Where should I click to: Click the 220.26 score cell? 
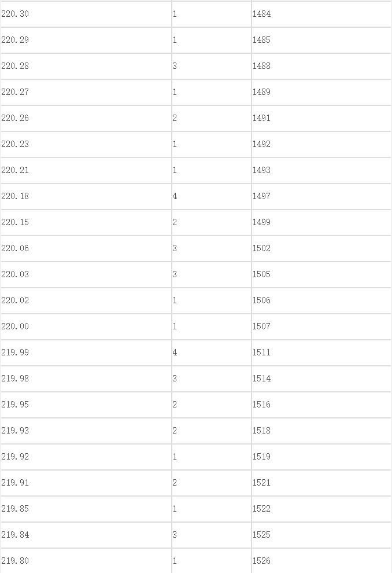[x=86, y=118]
